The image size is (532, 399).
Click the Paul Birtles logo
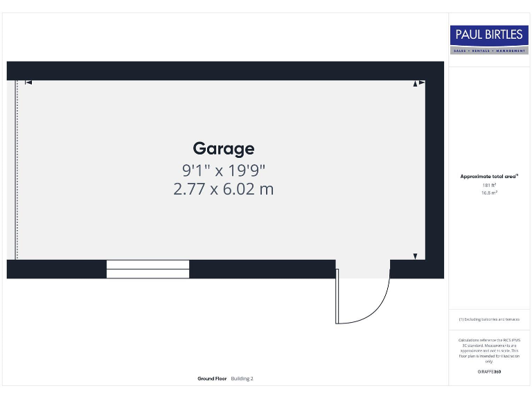(x=489, y=35)
